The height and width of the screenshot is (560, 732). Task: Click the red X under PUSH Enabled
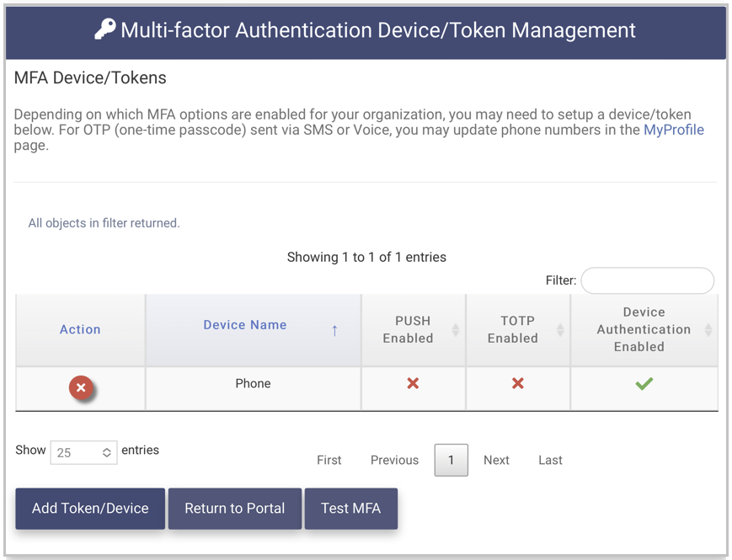coord(413,384)
